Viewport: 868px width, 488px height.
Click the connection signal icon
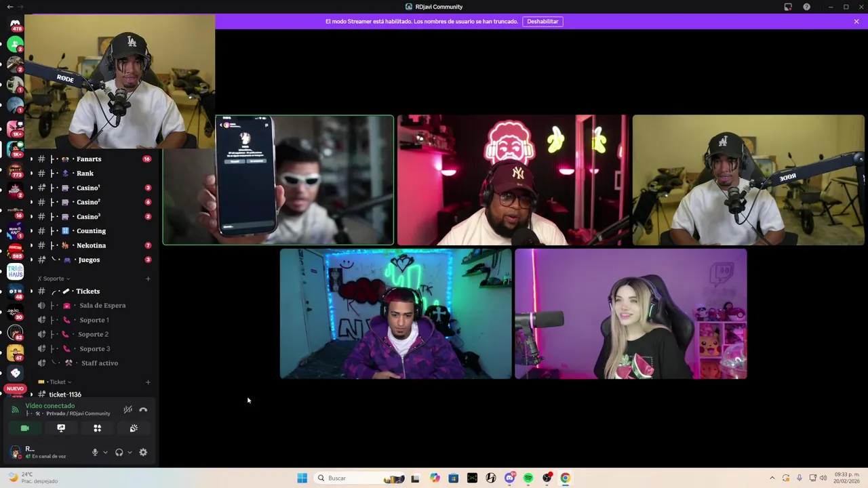tap(15, 409)
